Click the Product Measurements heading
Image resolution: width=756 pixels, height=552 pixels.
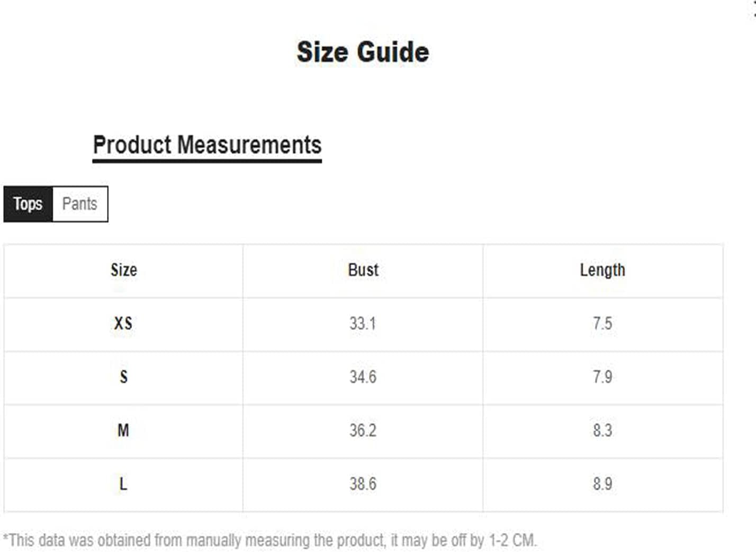pyautogui.click(x=207, y=145)
